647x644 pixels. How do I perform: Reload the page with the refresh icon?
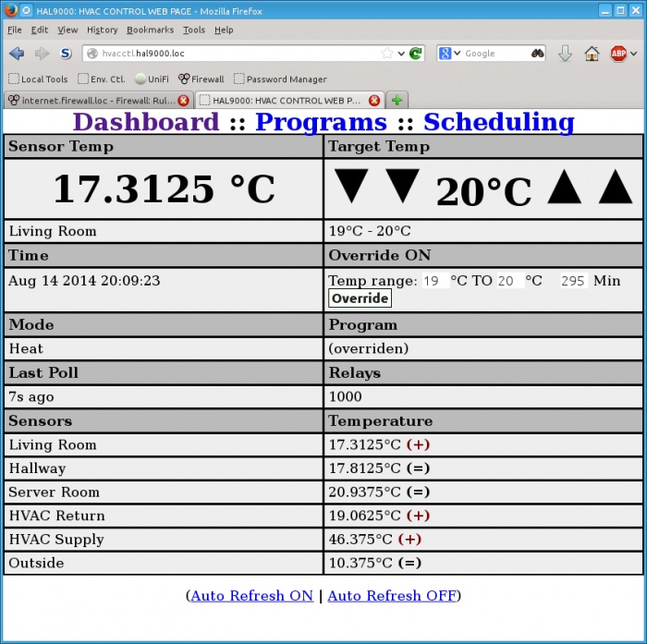pos(416,54)
